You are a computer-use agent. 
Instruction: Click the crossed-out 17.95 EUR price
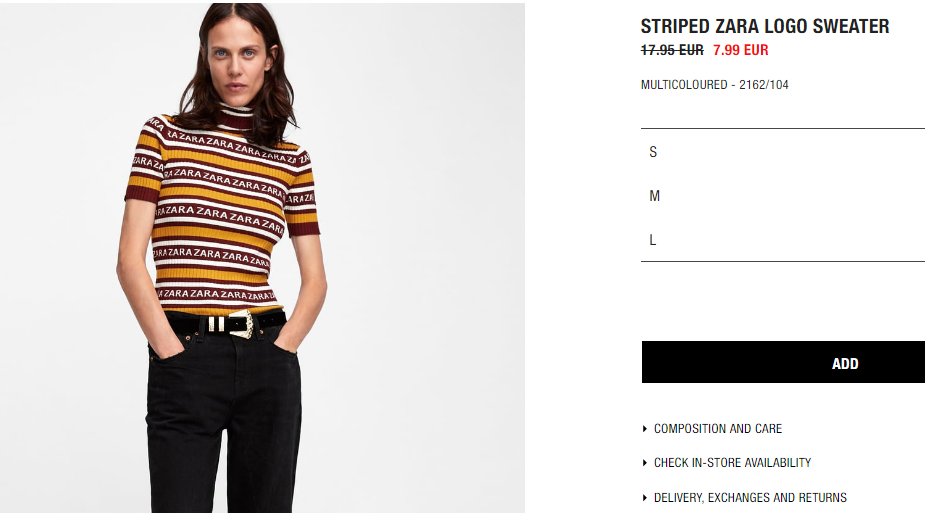[672, 50]
